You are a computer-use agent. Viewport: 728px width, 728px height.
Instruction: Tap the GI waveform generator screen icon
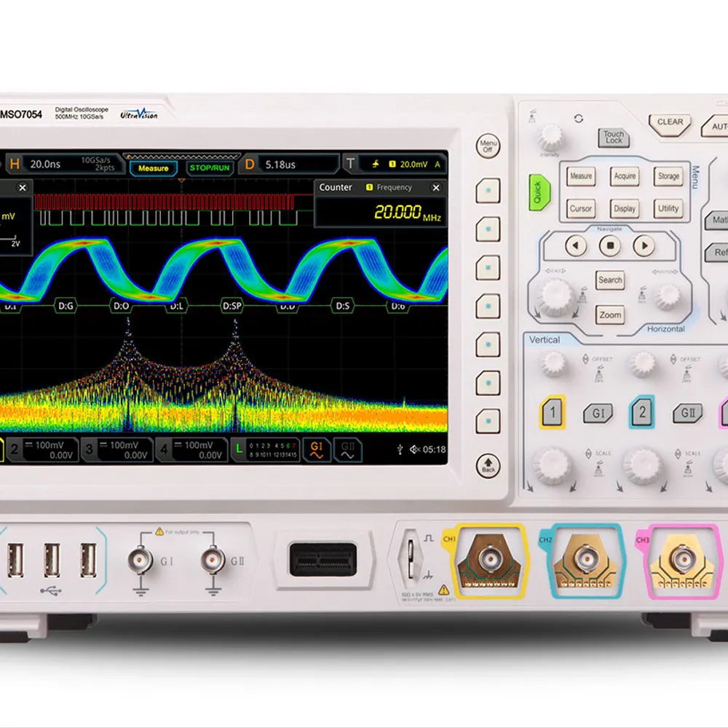[317, 450]
